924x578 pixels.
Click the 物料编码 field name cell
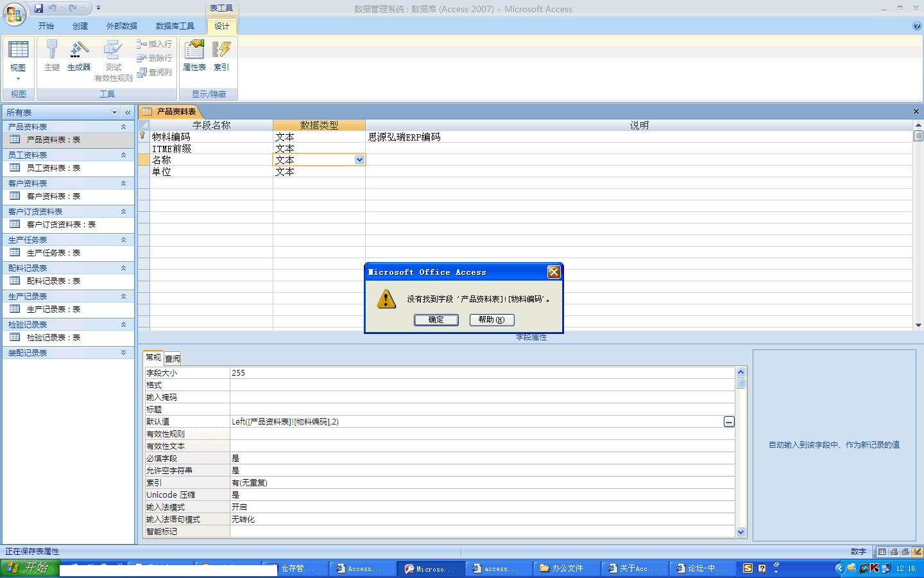click(211, 137)
